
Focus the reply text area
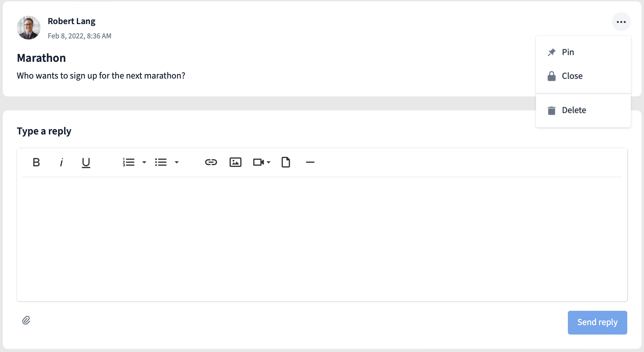pyautogui.click(x=322, y=239)
